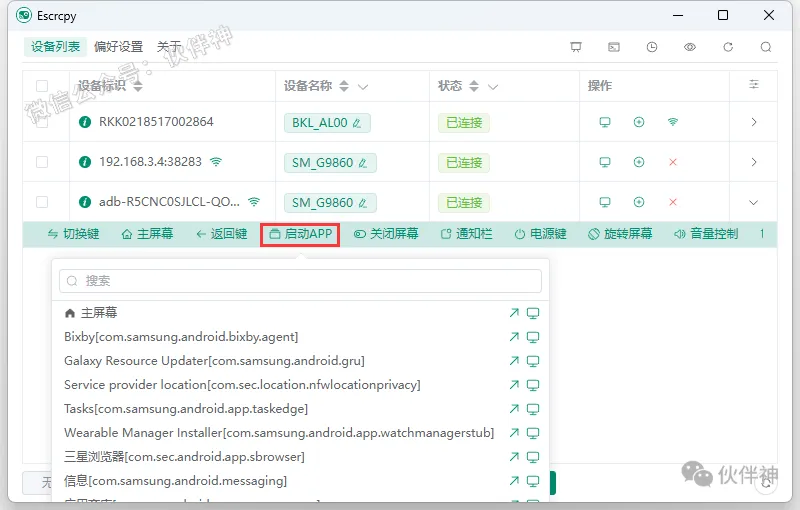The height and width of the screenshot is (510, 800).
Task: Click the 通知栏 control button
Action: point(466,234)
